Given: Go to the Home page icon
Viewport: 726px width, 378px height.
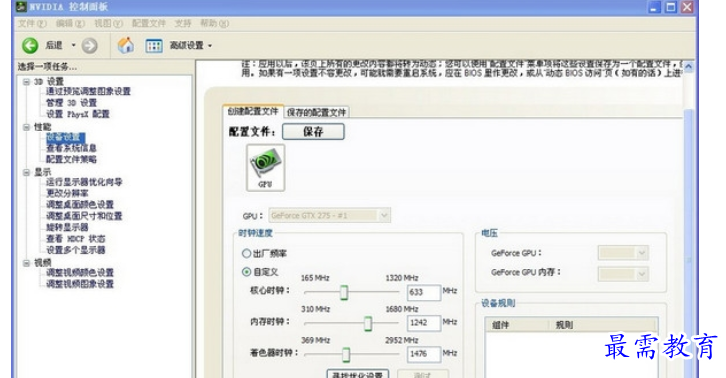Looking at the screenshot, I should pyautogui.click(x=125, y=45).
